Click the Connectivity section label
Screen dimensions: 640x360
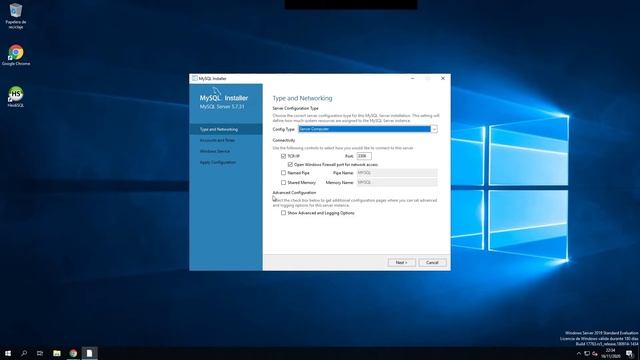pyautogui.click(x=284, y=140)
